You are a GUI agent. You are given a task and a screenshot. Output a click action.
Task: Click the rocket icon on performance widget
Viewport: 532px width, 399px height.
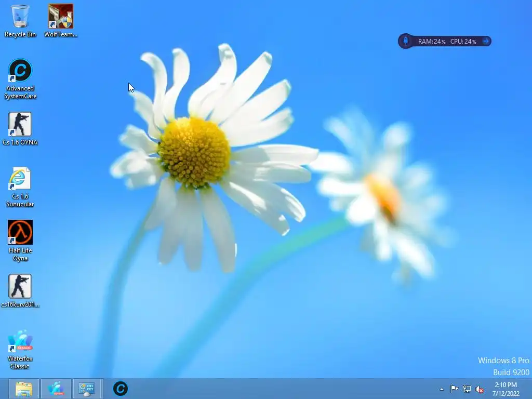coord(405,42)
